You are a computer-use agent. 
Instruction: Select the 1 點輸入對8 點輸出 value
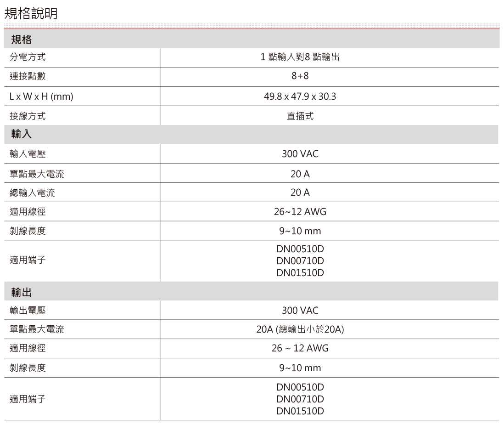tap(300, 58)
